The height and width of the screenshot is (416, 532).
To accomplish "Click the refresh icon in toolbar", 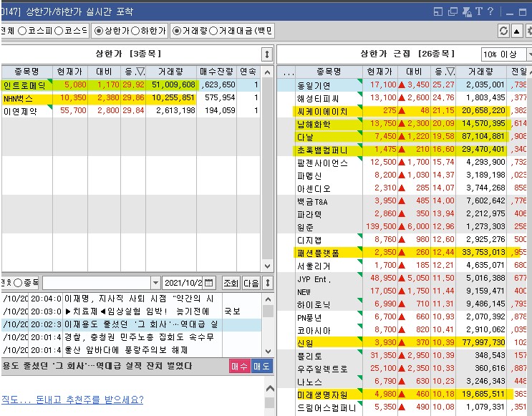I will pyautogui.click(x=503, y=32).
